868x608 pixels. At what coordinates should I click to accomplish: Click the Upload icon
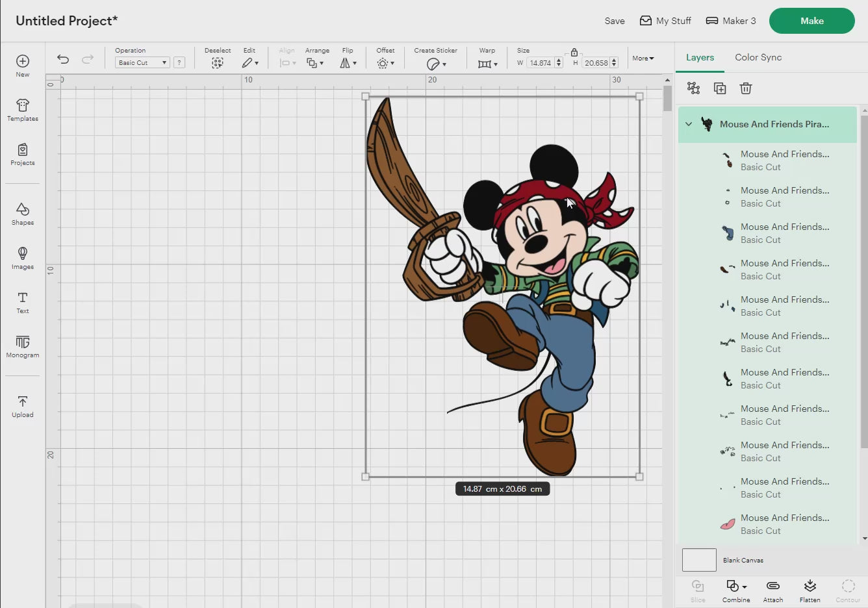tap(23, 406)
